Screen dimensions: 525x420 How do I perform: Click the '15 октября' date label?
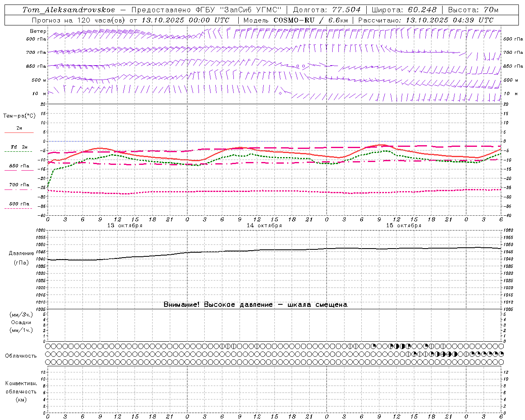coord(404,226)
